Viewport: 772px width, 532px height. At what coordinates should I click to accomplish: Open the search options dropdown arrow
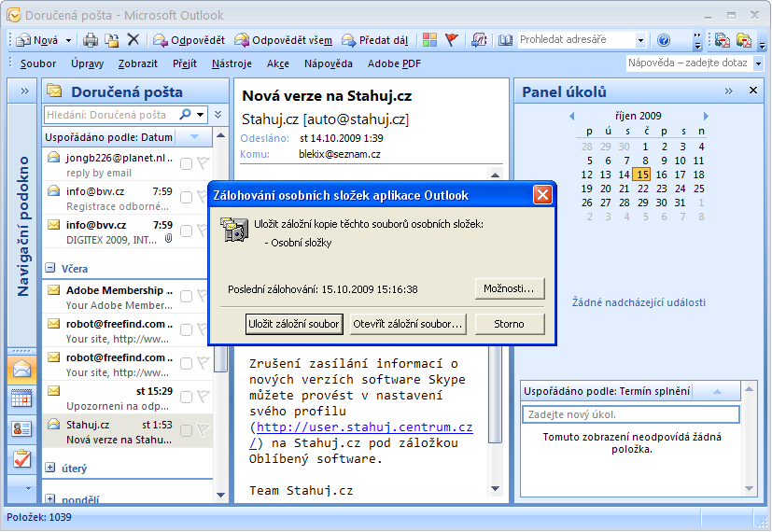(201, 115)
